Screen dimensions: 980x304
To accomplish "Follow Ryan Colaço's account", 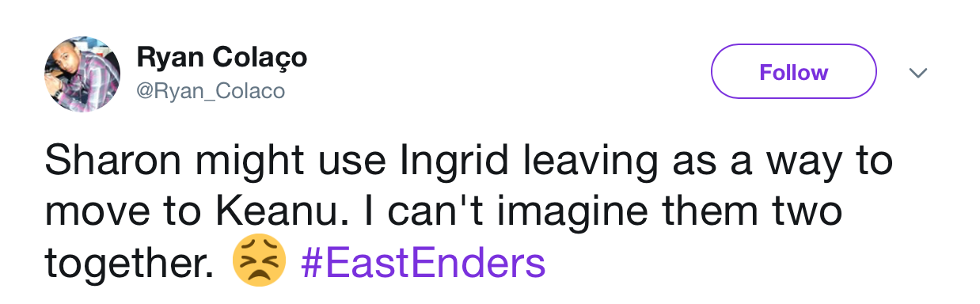I will 794,72.
